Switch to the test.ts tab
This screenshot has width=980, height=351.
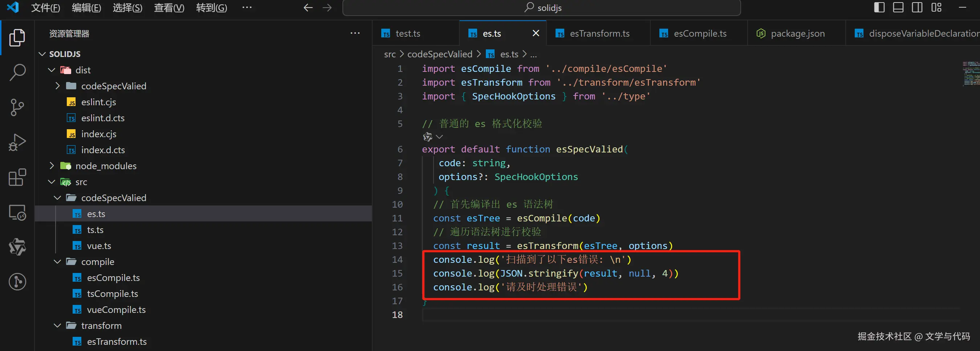tap(416, 33)
